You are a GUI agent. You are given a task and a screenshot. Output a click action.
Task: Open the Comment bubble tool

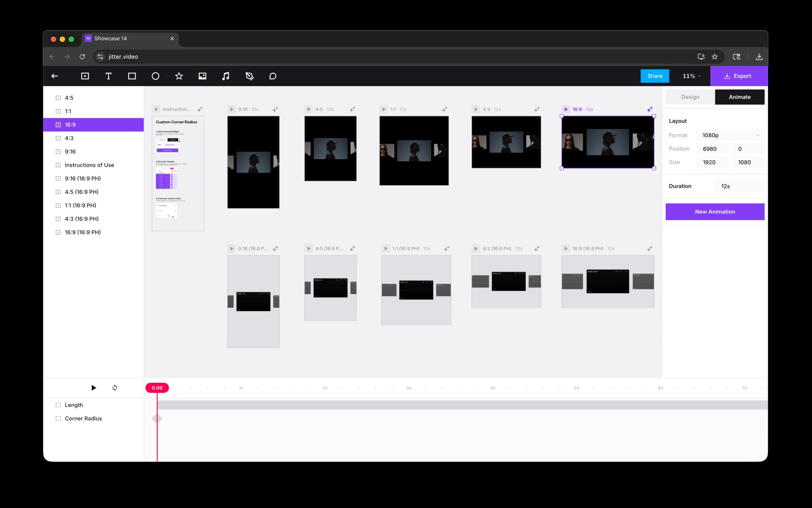click(x=273, y=76)
